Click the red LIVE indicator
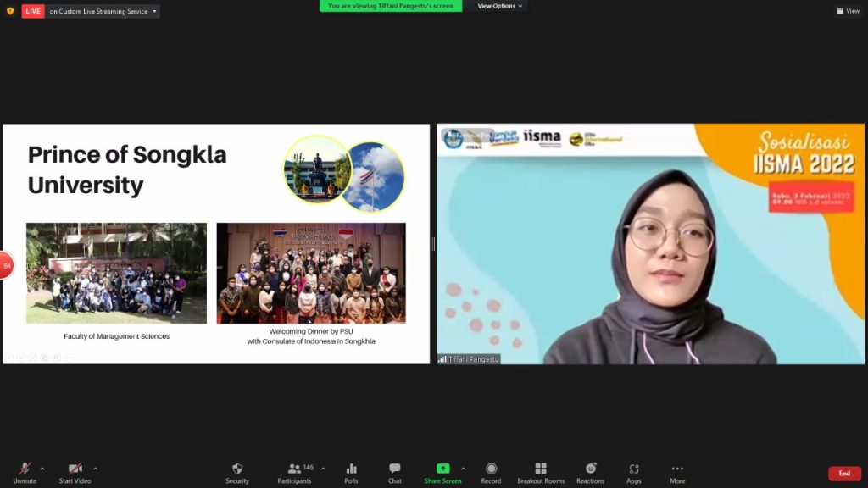Viewport: 868px width, 488px height. pyautogui.click(x=33, y=11)
